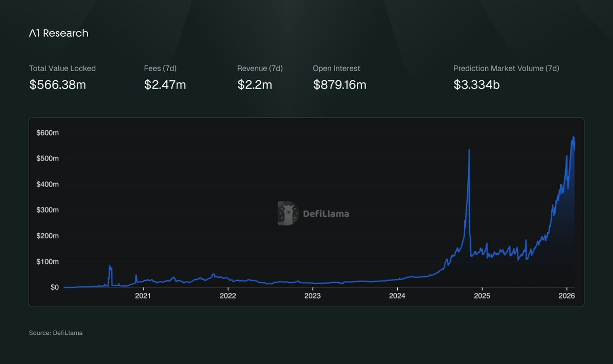
Task: Toggle the $600m gridline label
Action: pyautogui.click(x=47, y=132)
